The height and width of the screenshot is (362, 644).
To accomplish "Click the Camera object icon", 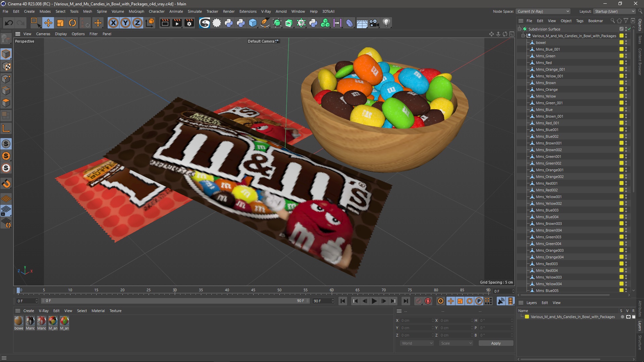I will click(x=374, y=23).
